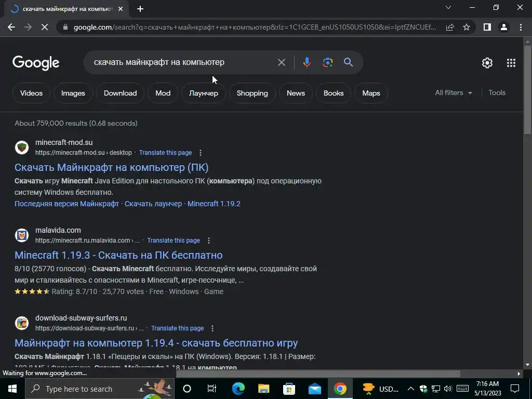
Task: Open Chrome side panel
Action: click(487, 27)
